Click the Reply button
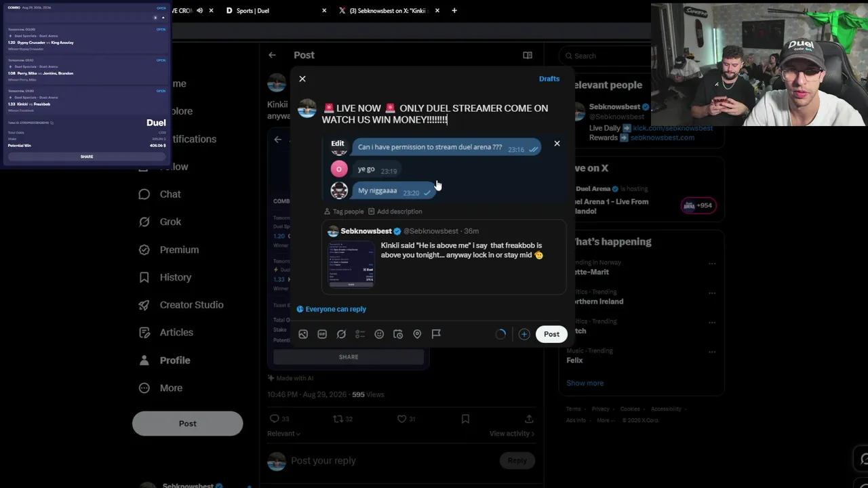Image resolution: width=868 pixels, height=488 pixels. (517, 461)
